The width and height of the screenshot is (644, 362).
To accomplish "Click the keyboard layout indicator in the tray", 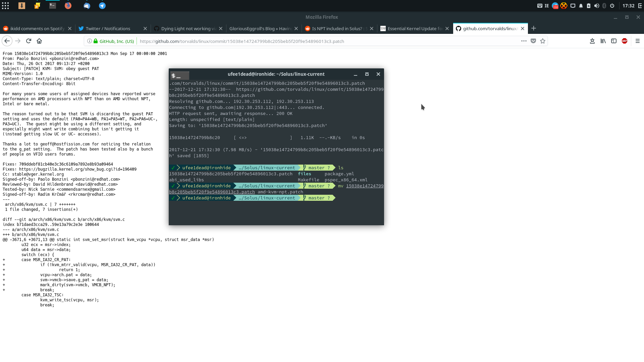I will click(x=543, y=6).
